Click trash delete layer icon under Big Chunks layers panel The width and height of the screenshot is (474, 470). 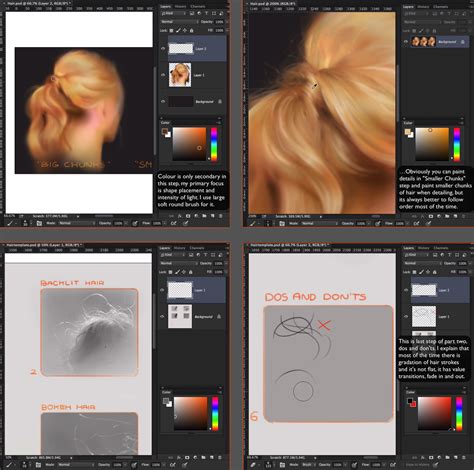220,216
